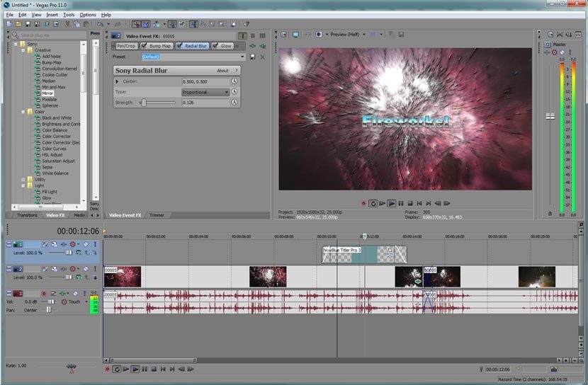Open the Type Proportional dropdown
Screen dimensions: 588x385
[x=205, y=92]
